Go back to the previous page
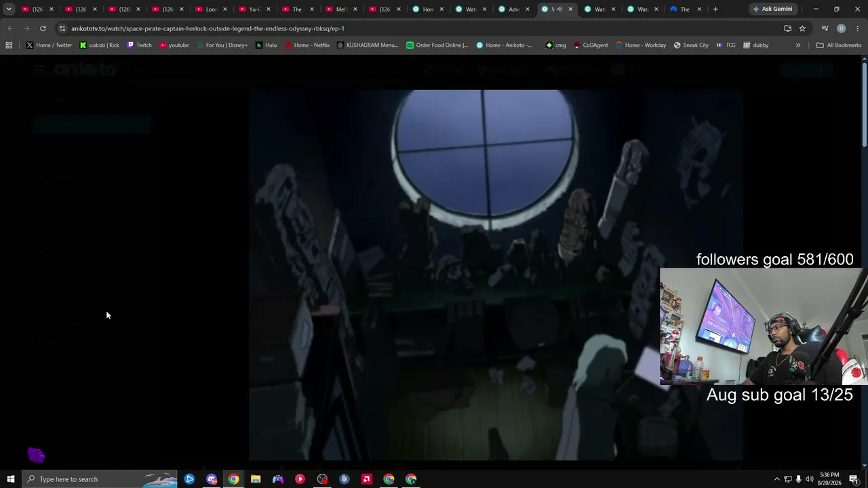The image size is (868, 488). pos(9,28)
